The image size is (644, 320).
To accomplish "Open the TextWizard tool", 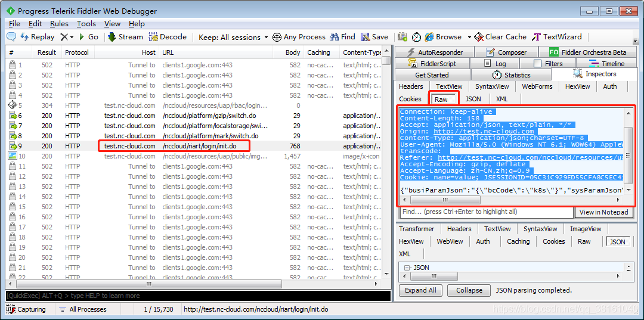I will (x=556, y=37).
